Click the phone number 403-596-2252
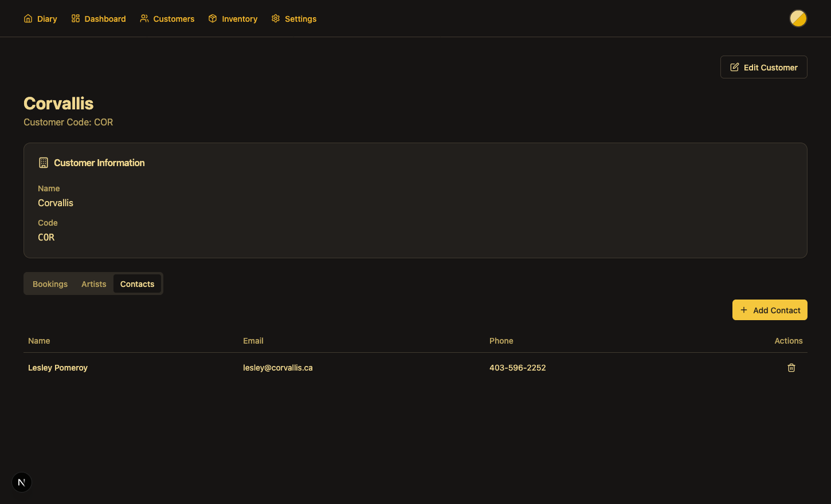The image size is (831, 504). click(x=517, y=368)
